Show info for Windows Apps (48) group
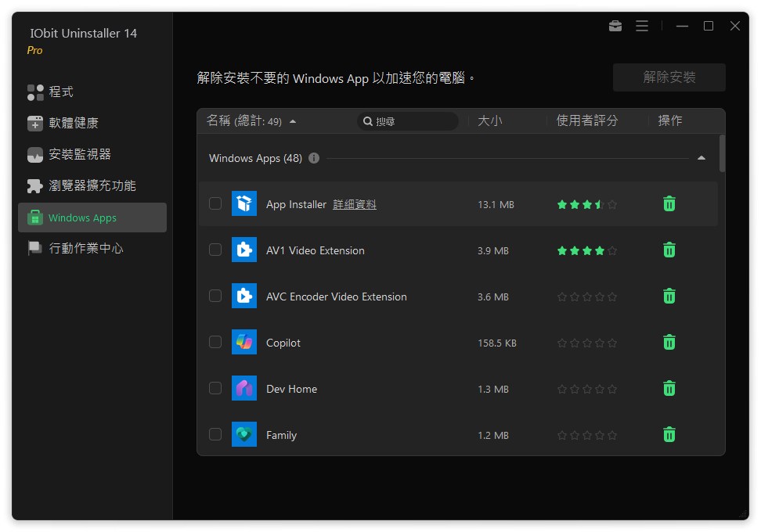This screenshot has width=761, height=532. [x=314, y=158]
